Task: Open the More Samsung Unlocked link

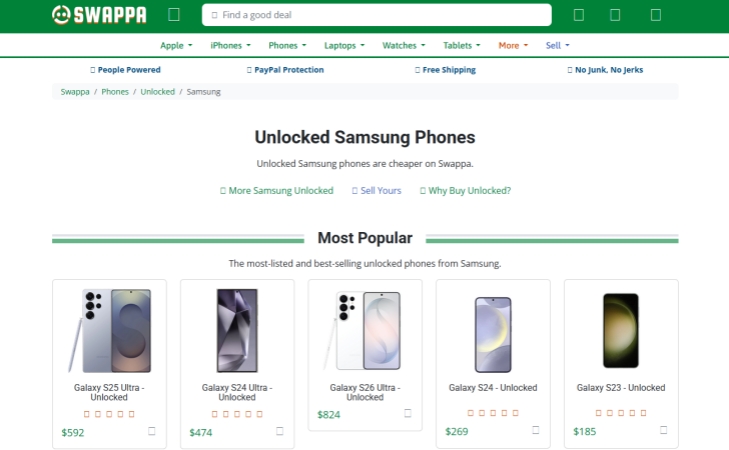Action: click(x=277, y=191)
